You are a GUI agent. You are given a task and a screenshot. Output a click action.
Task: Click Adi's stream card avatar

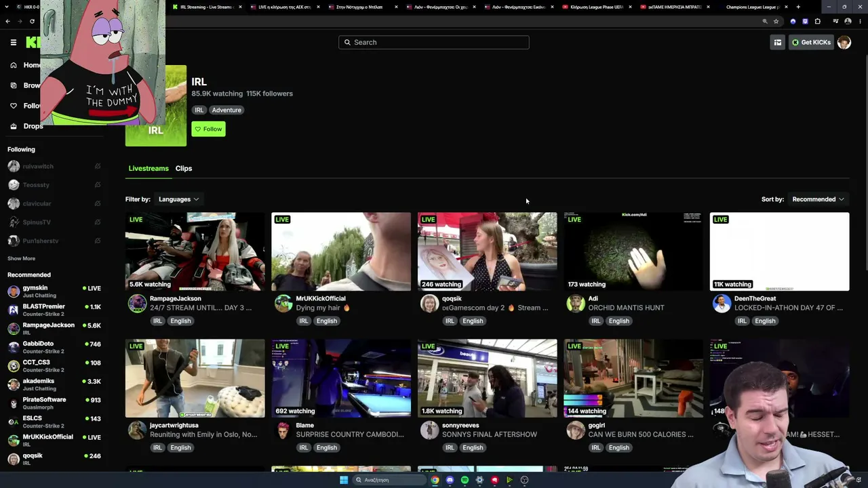click(x=576, y=303)
